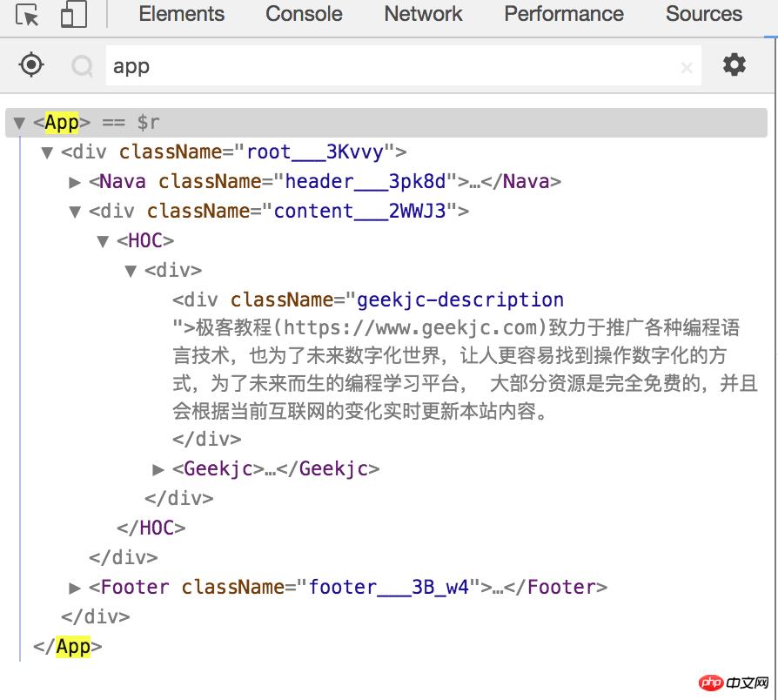Collapse the HOC wrapper component
Screen dimensions: 778x700
click(x=103, y=240)
